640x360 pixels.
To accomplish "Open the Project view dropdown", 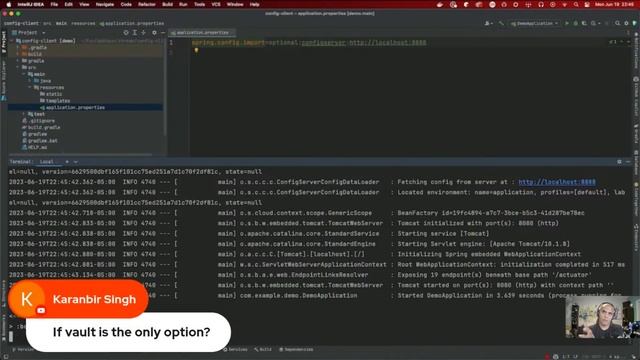I will (x=29, y=33).
